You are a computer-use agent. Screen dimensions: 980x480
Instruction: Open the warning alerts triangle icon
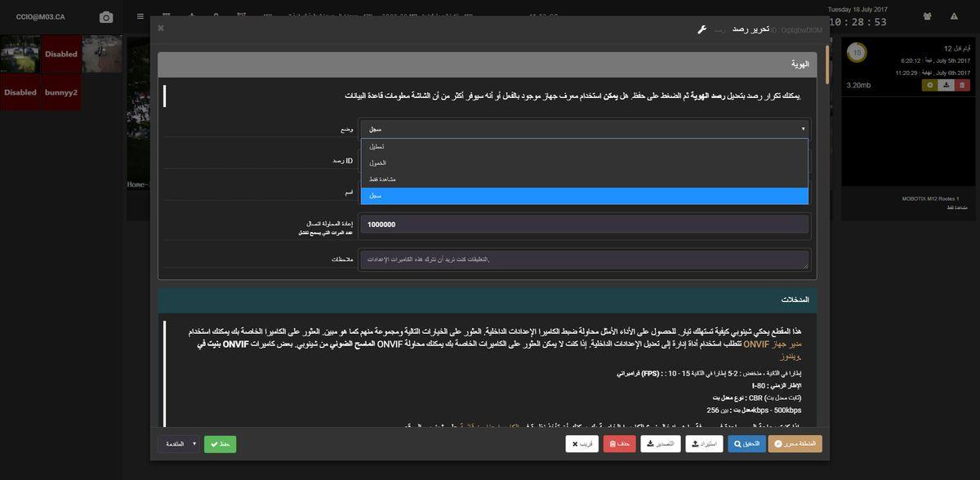(954, 16)
